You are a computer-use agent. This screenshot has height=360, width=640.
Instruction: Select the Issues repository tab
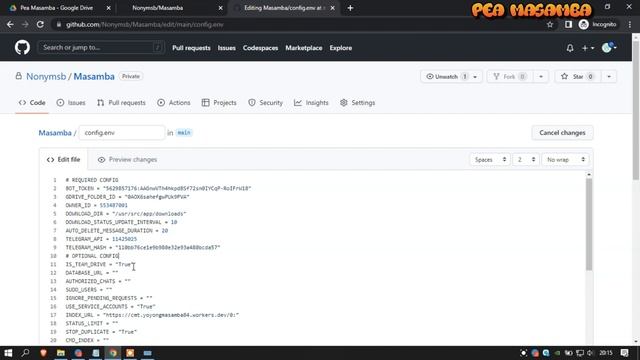coord(71,103)
